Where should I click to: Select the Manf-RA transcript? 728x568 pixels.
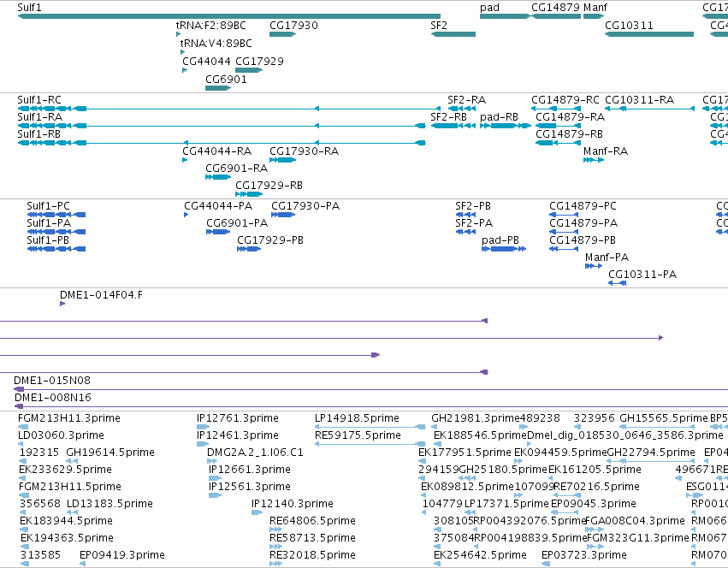tap(594, 160)
